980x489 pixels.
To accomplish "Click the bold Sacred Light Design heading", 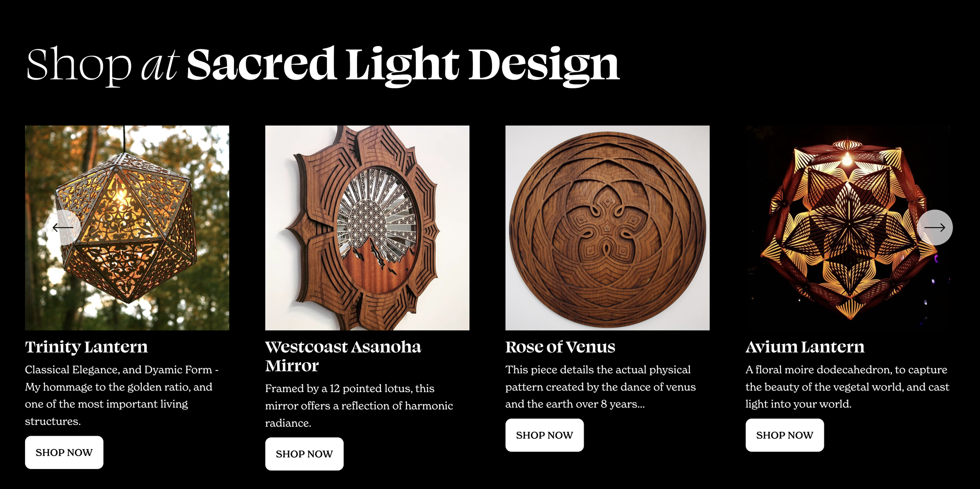I will (403, 66).
